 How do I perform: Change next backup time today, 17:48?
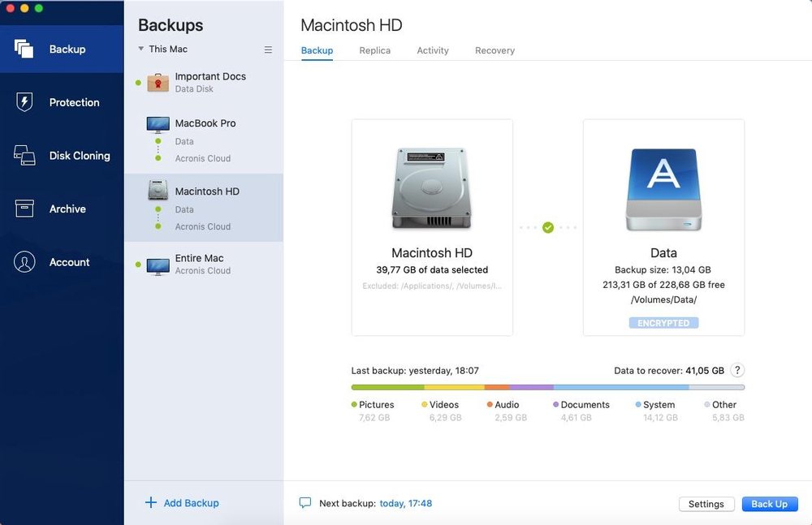[x=406, y=503]
